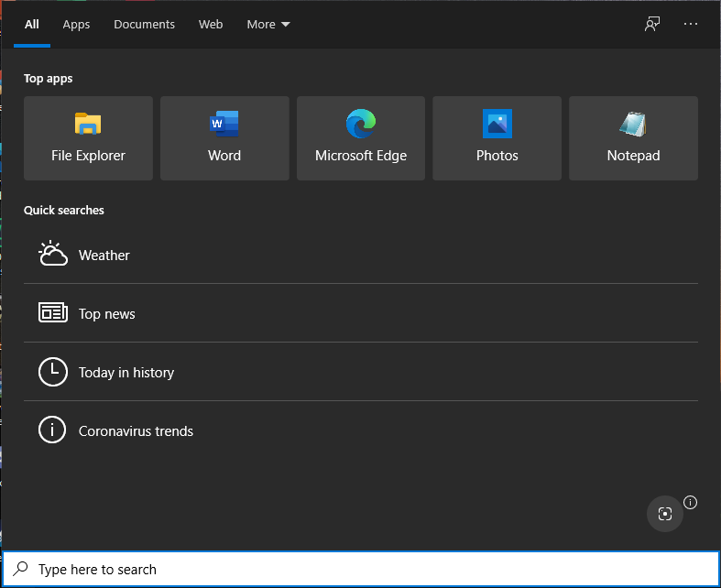The width and height of the screenshot is (721, 588).
Task: Click the magnifier icon in search box
Action: pos(20,569)
